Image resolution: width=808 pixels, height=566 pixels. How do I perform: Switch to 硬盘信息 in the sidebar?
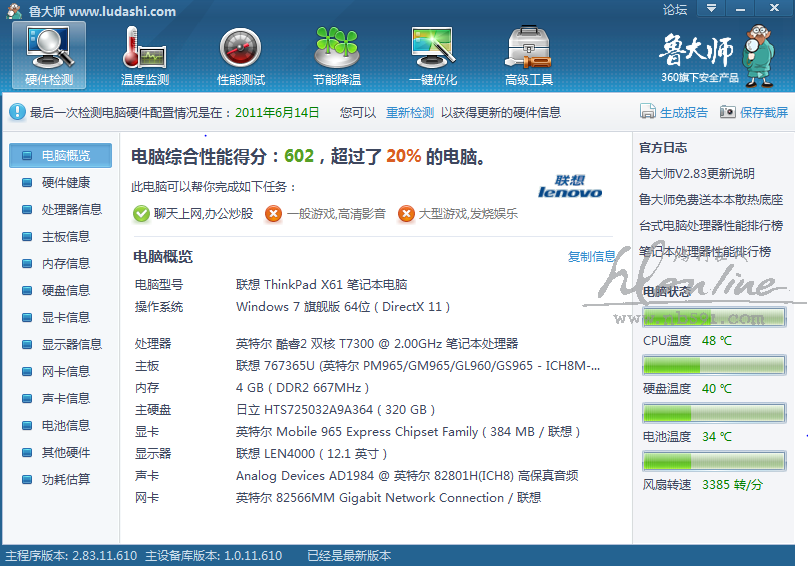(x=65, y=291)
